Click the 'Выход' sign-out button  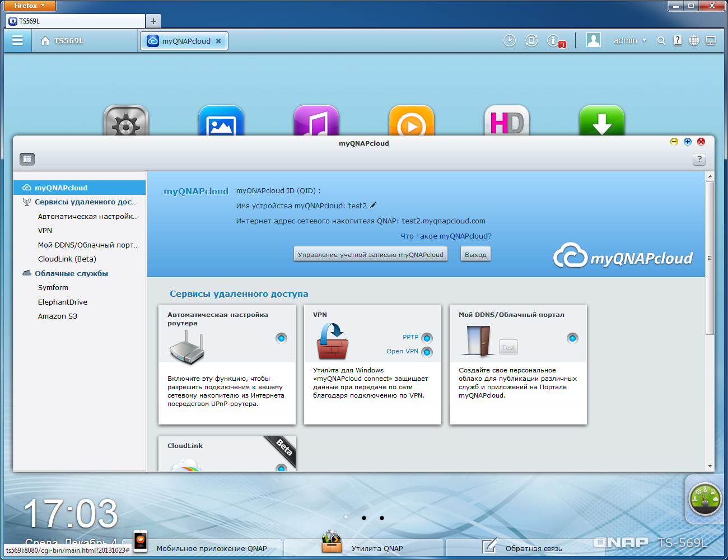[x=475, y=254]
